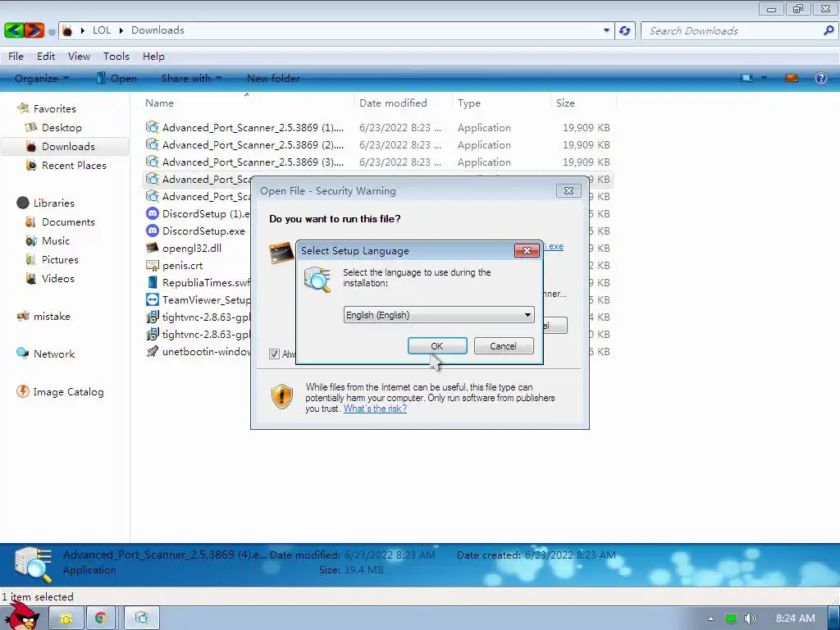Click the green Back navigation arrow
The image size is (840, 630).
(x=13, y=30)
